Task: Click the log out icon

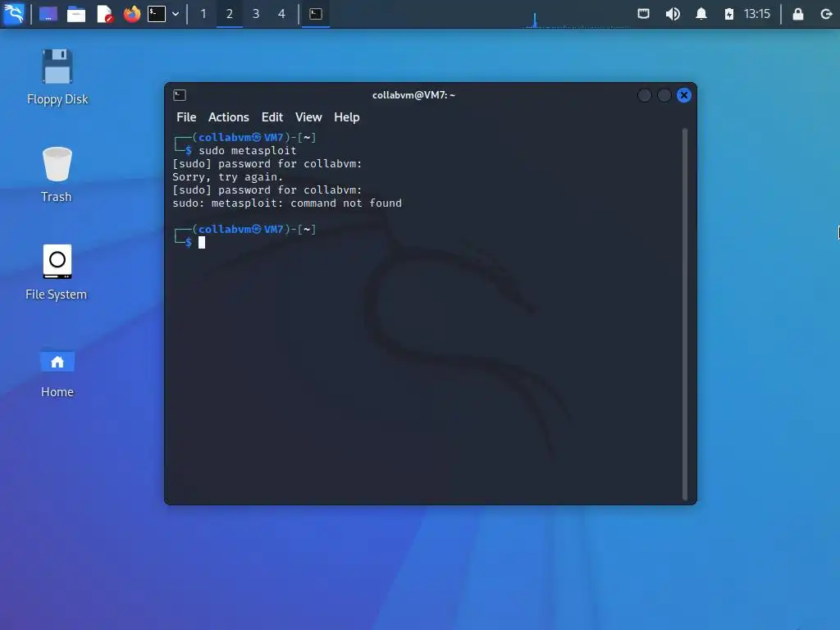Action: pyautogui.click(x=827, y=14)
